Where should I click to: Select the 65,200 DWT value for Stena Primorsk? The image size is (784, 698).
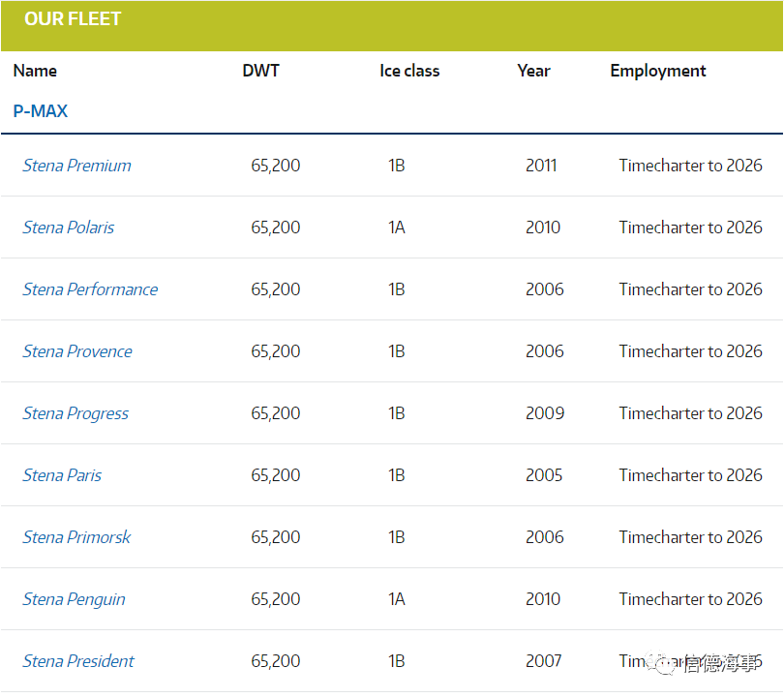click(276, 537)
